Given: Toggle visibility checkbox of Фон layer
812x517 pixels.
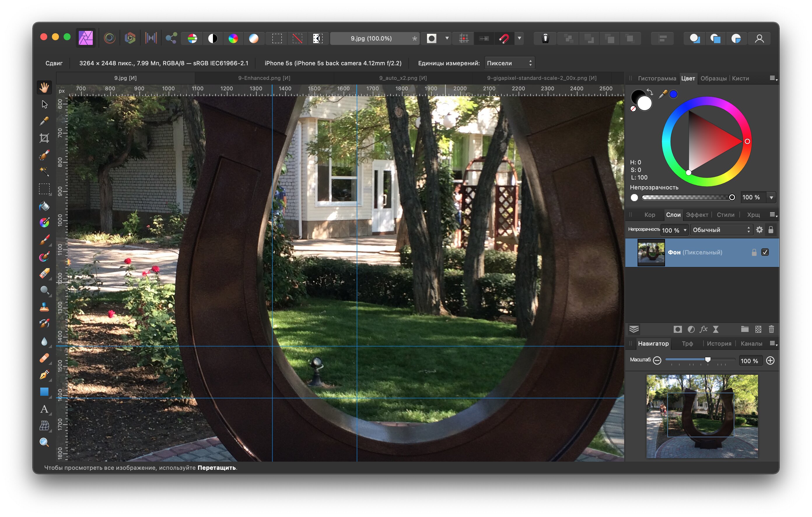Looking at the screenshot, I should pos(765,252).
